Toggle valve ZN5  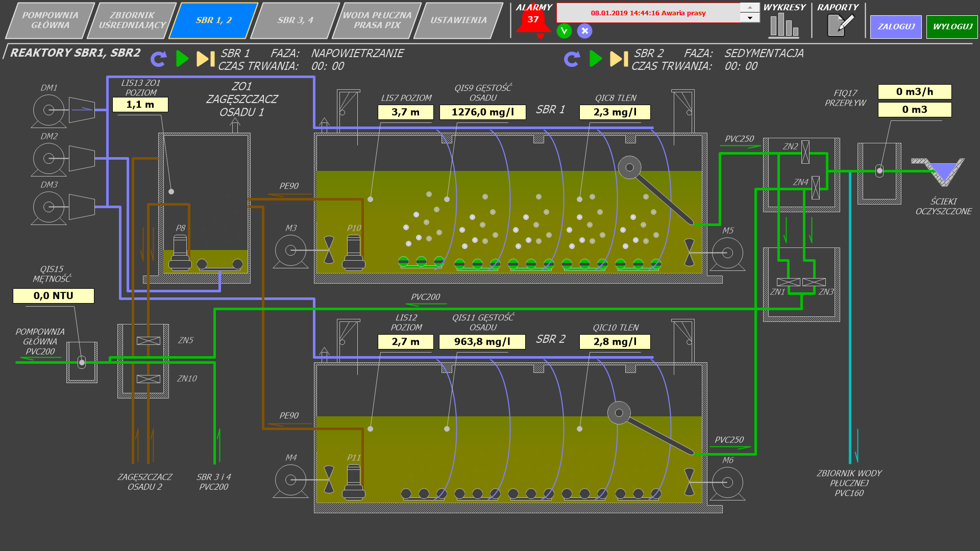pyautogui.click(x=149, y=341)
